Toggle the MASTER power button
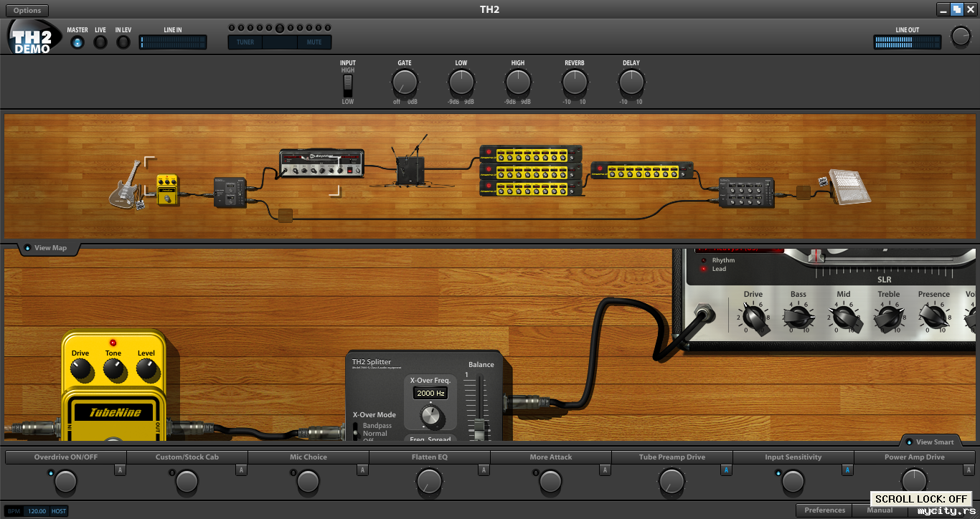The width and height of the screenshot is (980, 519). pyautogui.click(x=77, y=42)
